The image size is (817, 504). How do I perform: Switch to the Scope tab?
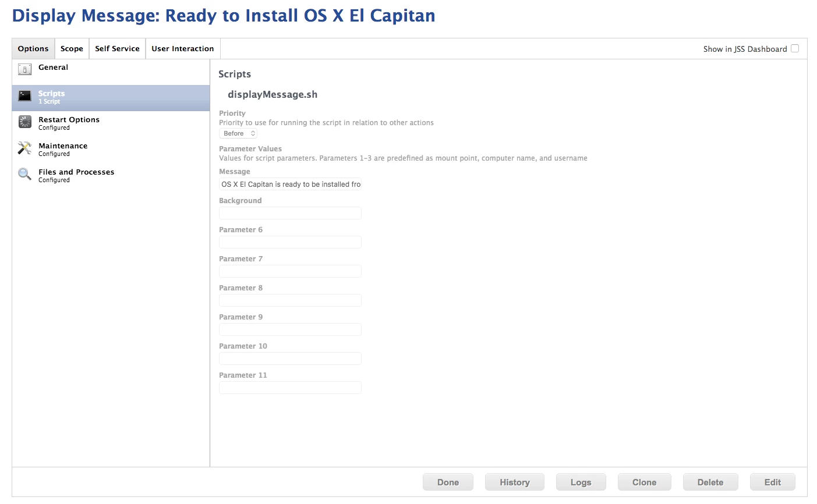click(72, 49)
